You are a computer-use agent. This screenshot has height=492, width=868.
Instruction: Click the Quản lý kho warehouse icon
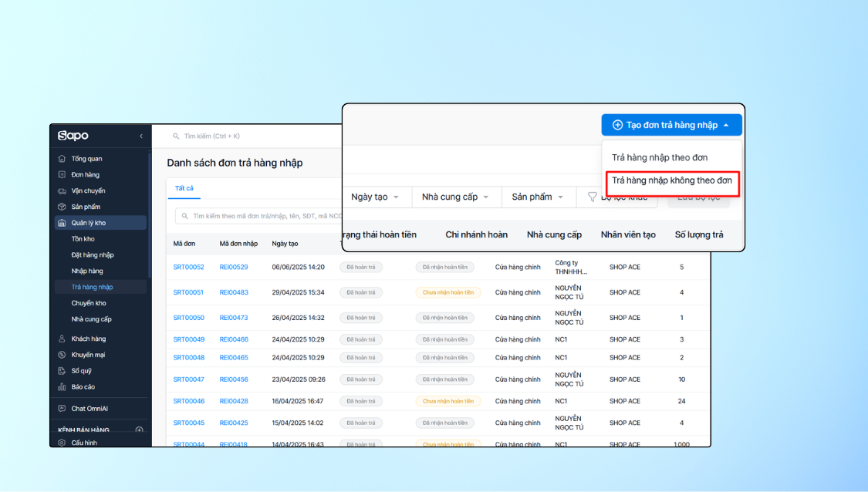(x=62, y=223)
